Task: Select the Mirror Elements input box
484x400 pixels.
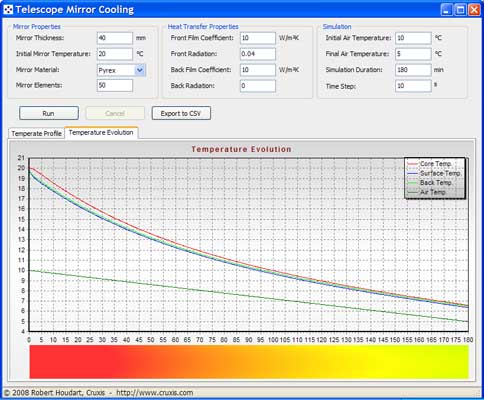Action: click(115, 85)
